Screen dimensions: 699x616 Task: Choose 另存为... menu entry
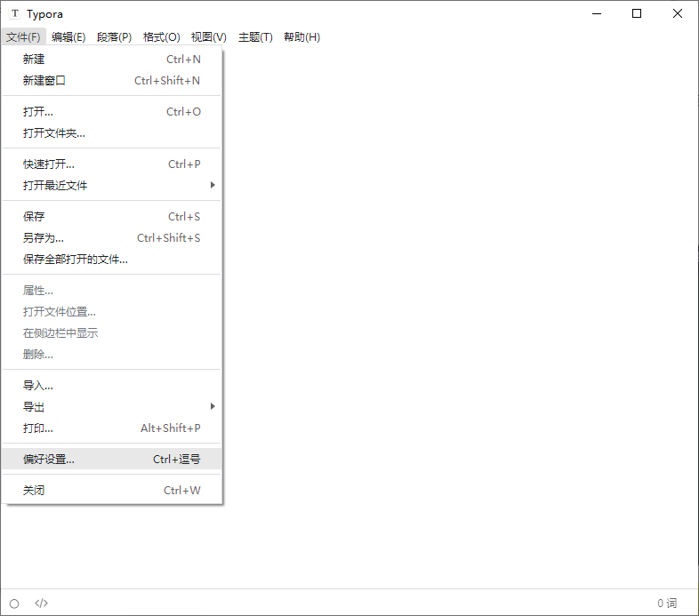coord(111,238)
